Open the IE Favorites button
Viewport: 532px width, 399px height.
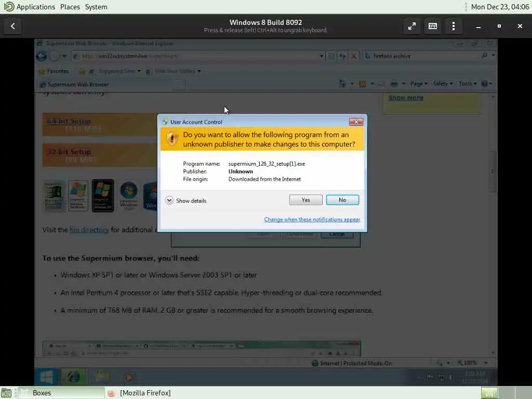pos(54,71)
